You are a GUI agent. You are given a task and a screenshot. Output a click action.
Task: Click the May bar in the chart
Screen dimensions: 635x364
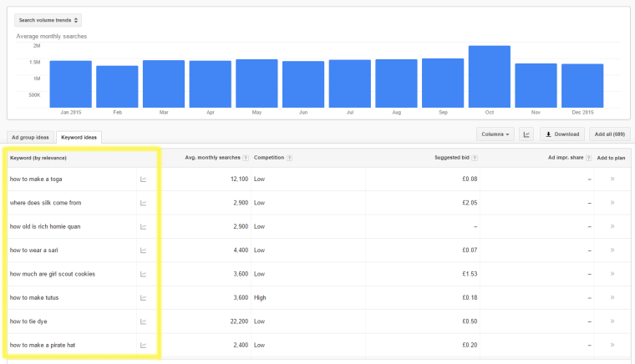pos(257,83)
